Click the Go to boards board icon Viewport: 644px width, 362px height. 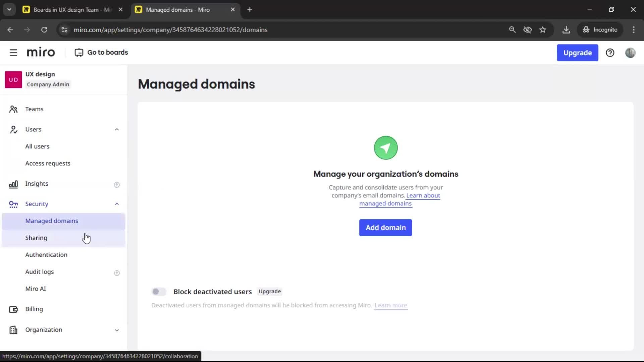[x=79, y=53]
